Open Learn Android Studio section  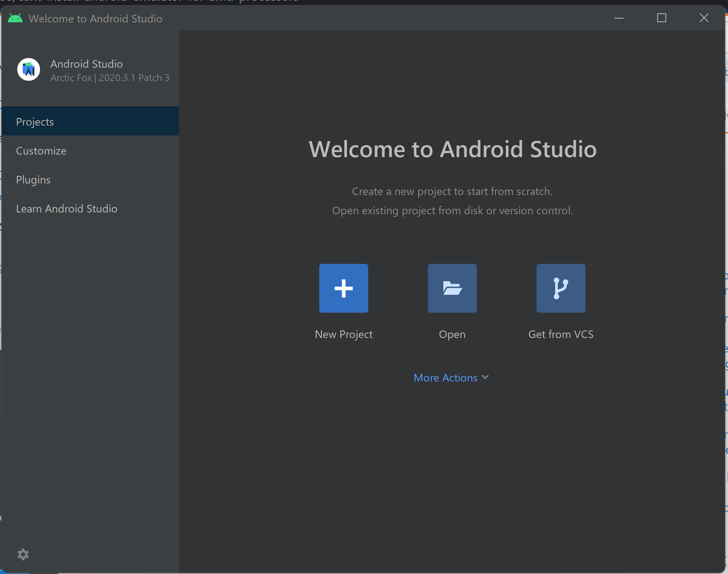click(67, 208)
